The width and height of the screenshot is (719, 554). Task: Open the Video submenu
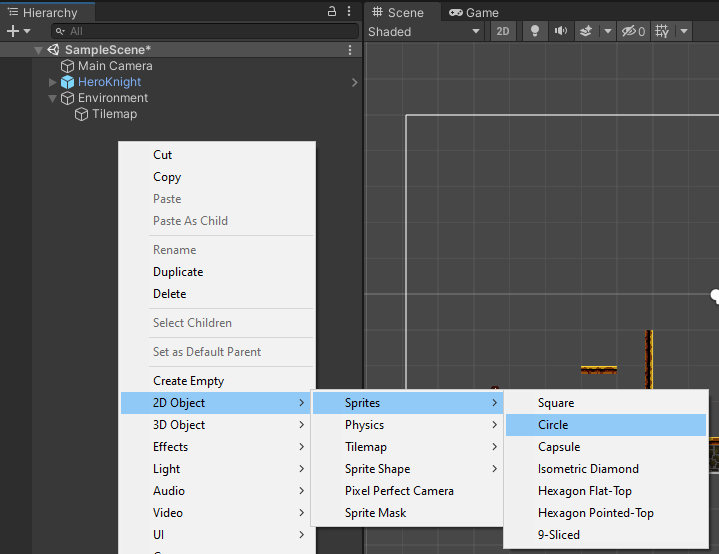click(218, 513)
